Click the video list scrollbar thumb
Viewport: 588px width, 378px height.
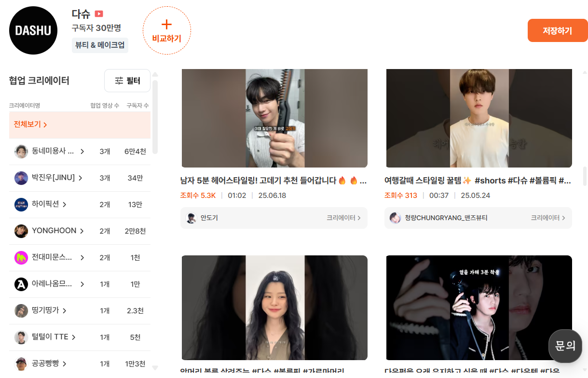click(x=585, y=177)
